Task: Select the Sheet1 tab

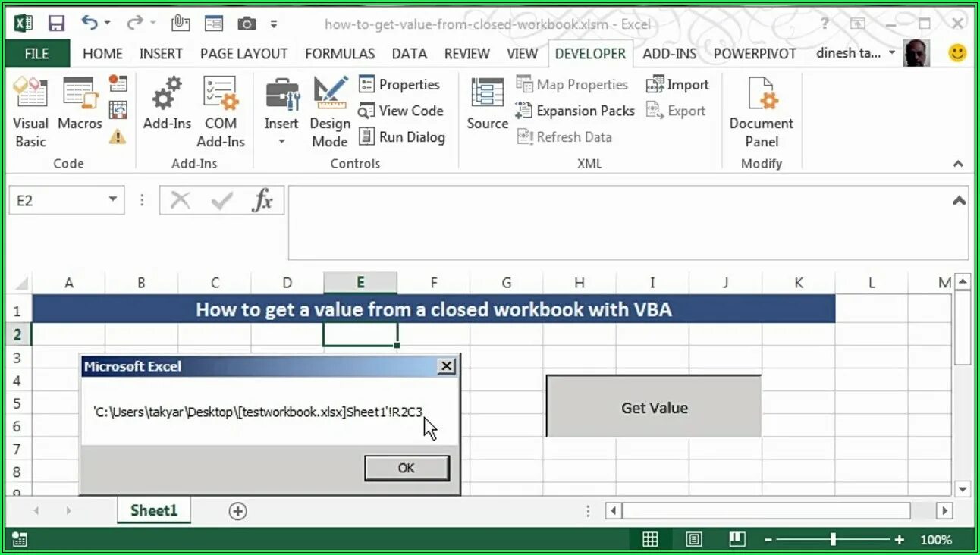Action: click(154, 510)
